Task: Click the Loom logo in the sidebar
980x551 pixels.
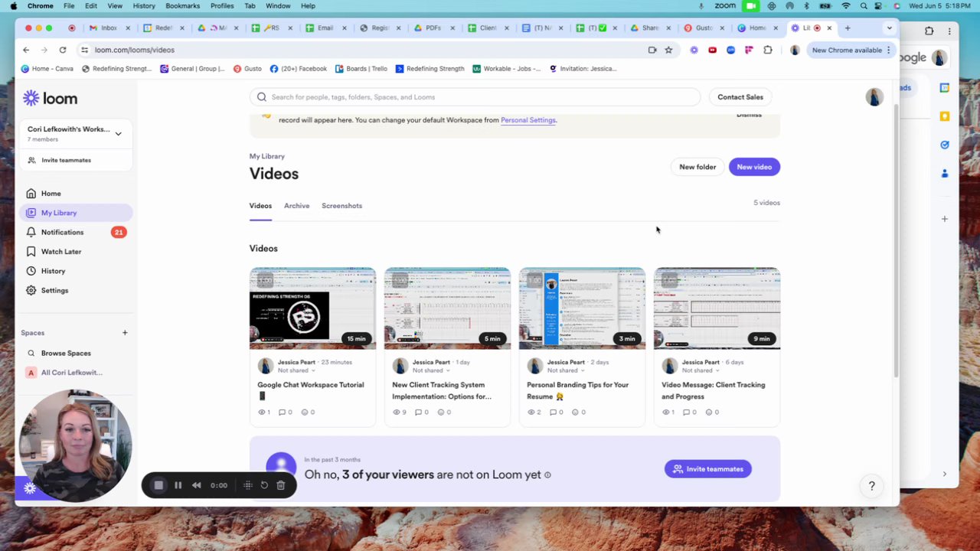Action: click(x=50, y=98)
